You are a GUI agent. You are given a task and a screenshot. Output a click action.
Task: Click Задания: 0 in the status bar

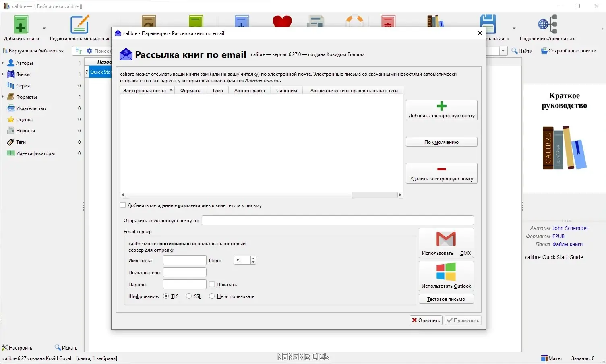(x=583, y=358)
